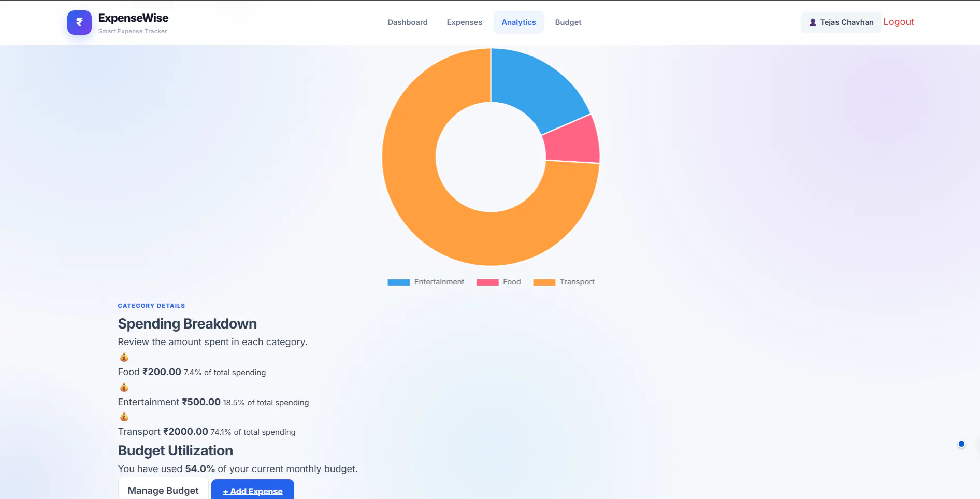
Task: Click the Food ₹200.00 amount
Action: click(x=162, y=372)
